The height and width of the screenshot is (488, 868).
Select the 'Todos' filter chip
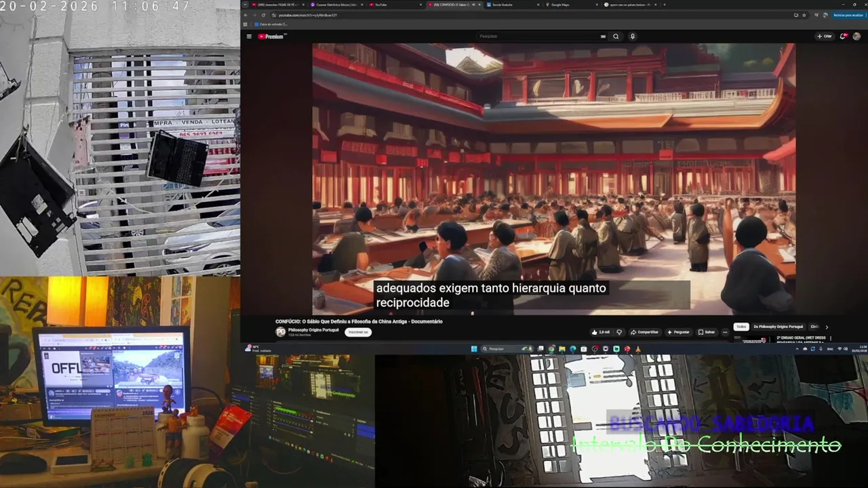coord(741,327)
